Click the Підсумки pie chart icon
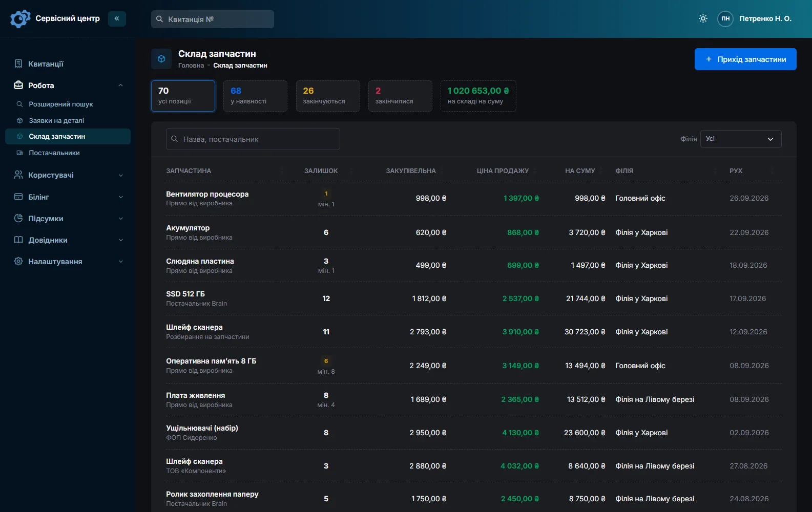The image size is (812, 512). pyautogui.click(x=18, y=218)
